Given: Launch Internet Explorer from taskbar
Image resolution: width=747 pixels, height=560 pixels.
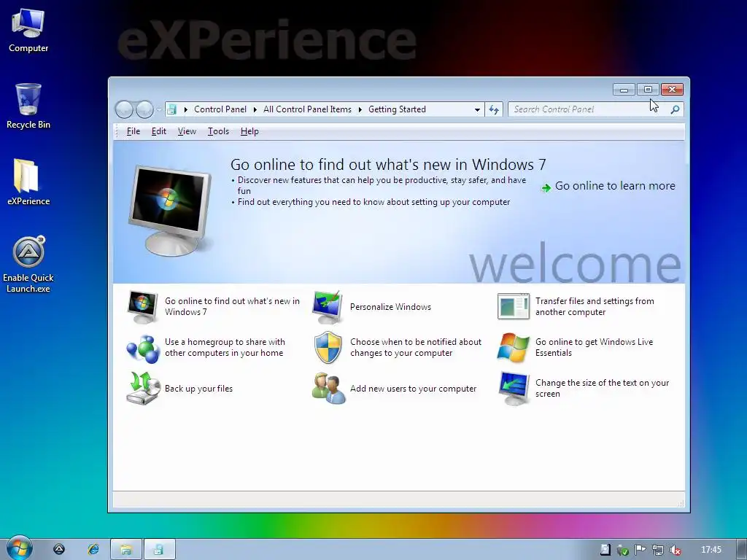Looking at the screenshot, I should (x=93, y=550).
